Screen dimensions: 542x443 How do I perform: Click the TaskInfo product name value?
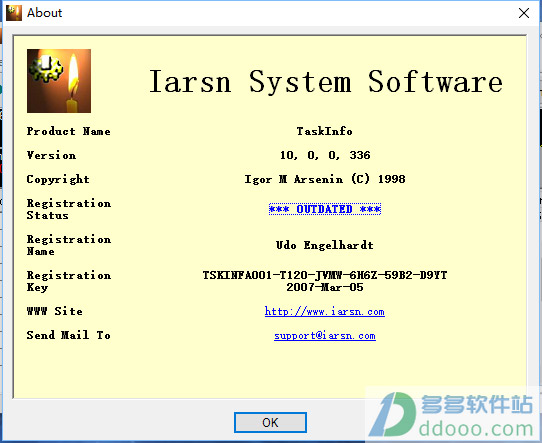(325, 131)
